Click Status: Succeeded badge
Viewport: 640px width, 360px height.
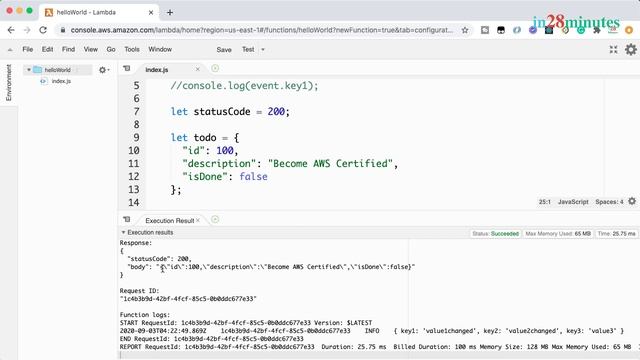pyautogui.click(x=495, y=234)
